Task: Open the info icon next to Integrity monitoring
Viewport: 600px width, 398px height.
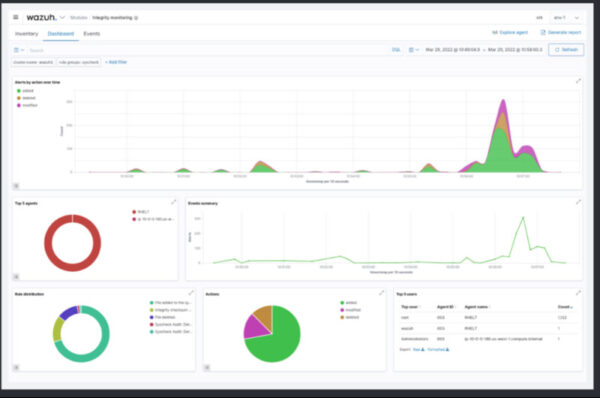Action: [136, 18]
